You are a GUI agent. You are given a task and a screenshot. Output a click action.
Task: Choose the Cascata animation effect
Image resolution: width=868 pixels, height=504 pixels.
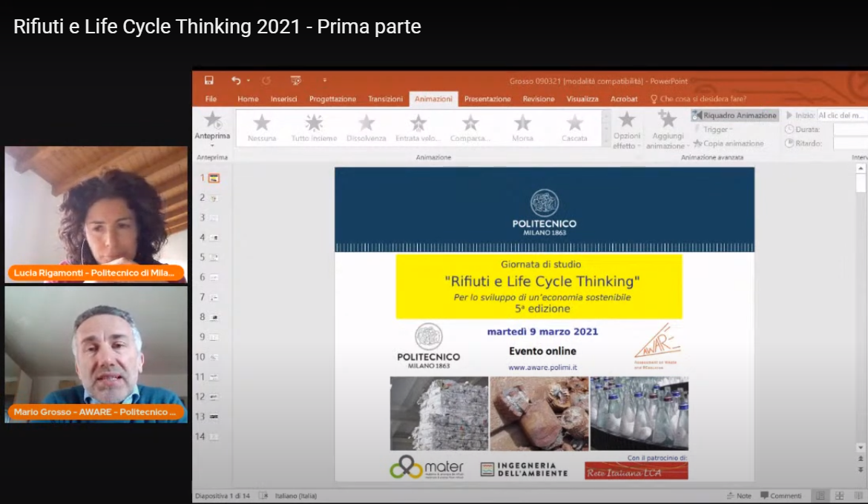(x=574, y=127)
